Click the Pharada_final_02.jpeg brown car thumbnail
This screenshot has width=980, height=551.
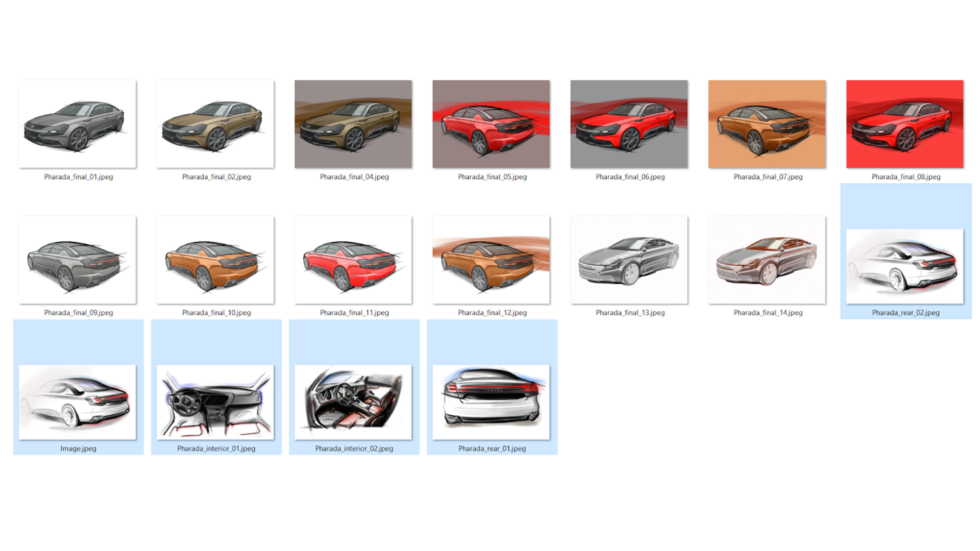click(215, 124)
